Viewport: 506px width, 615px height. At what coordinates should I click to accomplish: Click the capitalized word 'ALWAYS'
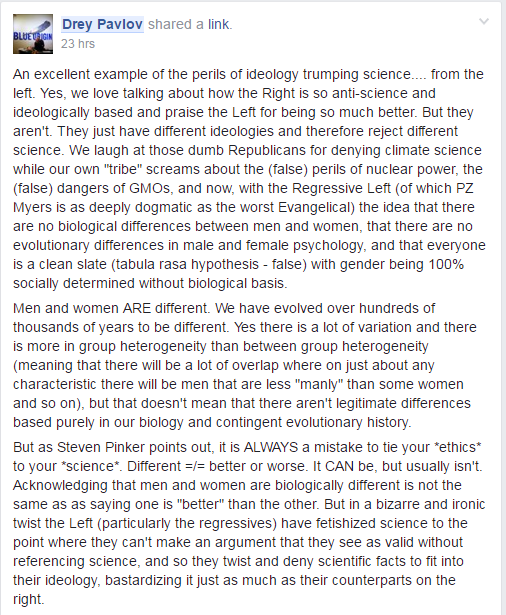pos(271,447)
